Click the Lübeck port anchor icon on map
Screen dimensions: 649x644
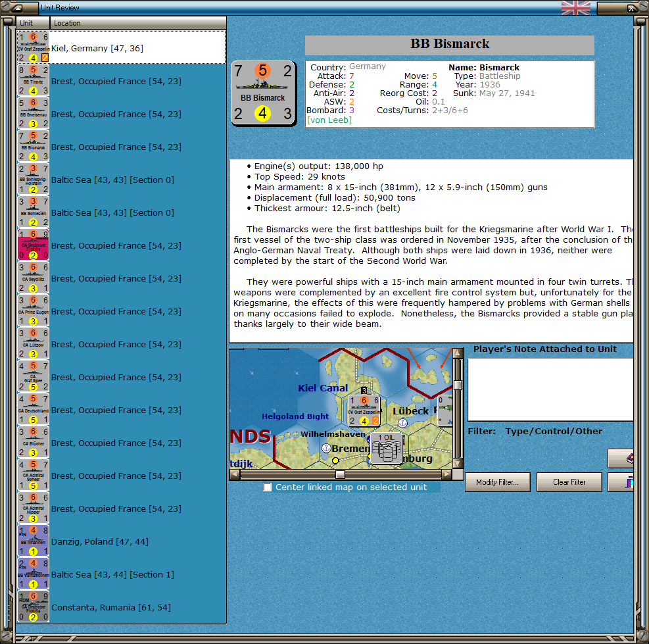(x=402, y=423)
